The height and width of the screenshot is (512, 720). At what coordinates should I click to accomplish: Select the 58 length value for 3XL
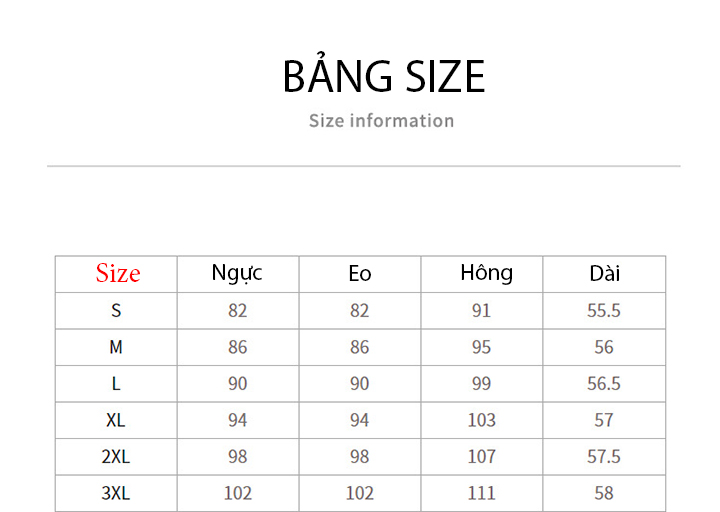(604, 493)
